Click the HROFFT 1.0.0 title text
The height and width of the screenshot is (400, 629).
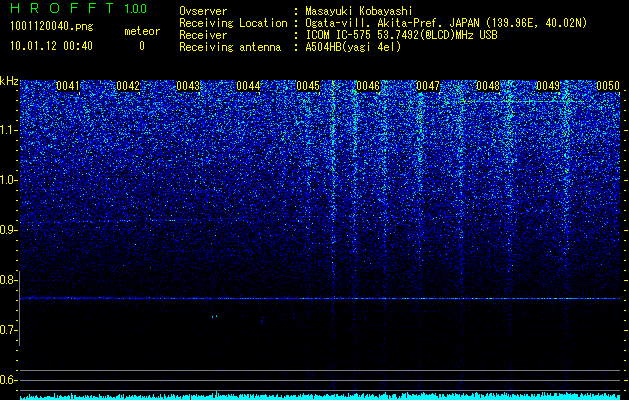(x=78, y=8)
